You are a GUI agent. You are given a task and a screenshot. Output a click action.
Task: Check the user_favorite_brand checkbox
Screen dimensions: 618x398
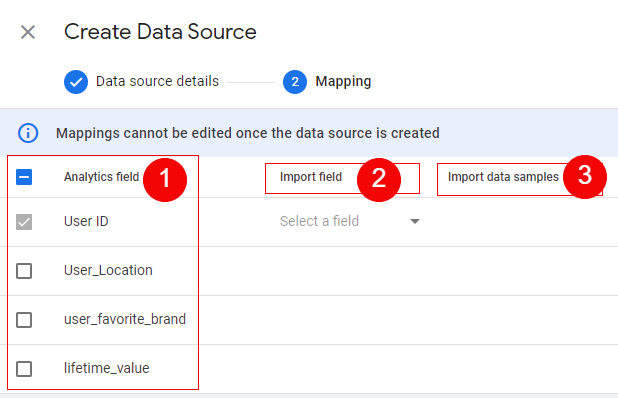tap(24, 320)
